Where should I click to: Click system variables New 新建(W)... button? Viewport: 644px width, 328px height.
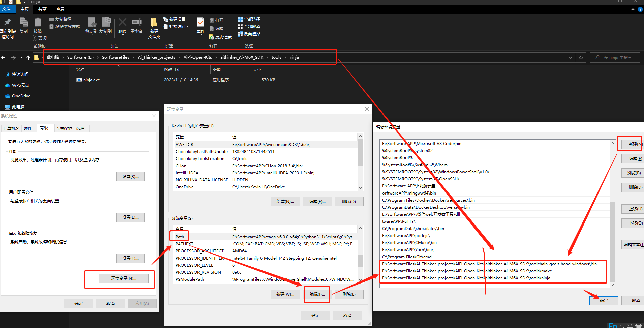pos(285,294)
